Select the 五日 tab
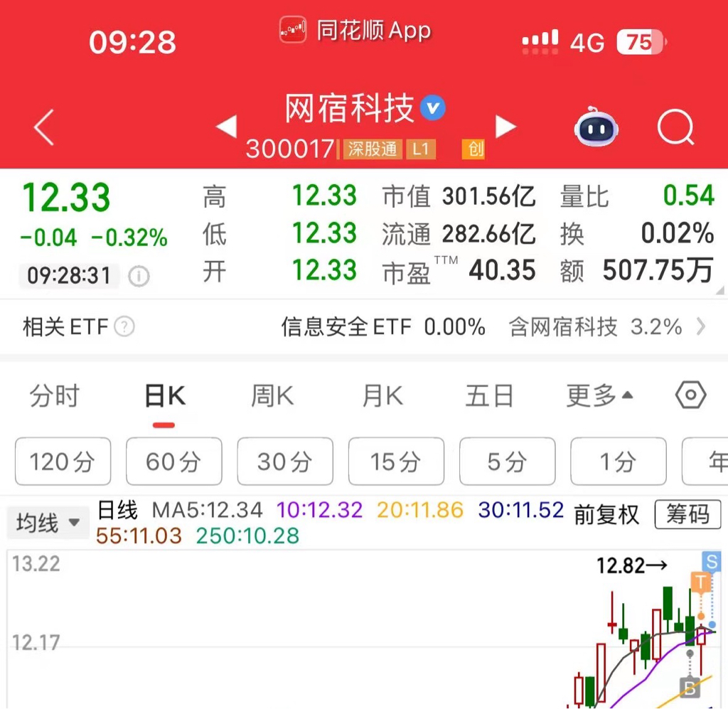 489,395
